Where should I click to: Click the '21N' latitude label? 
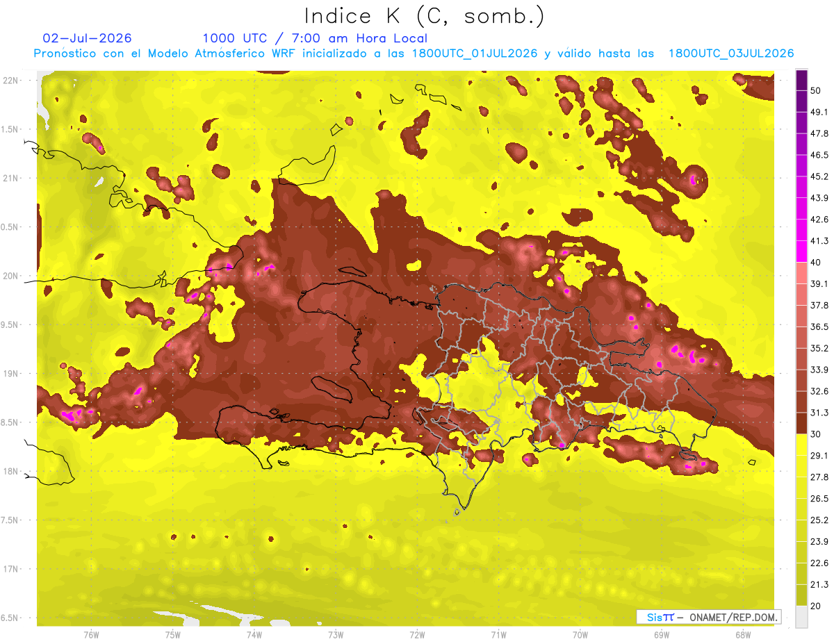(x=10, y=178)
